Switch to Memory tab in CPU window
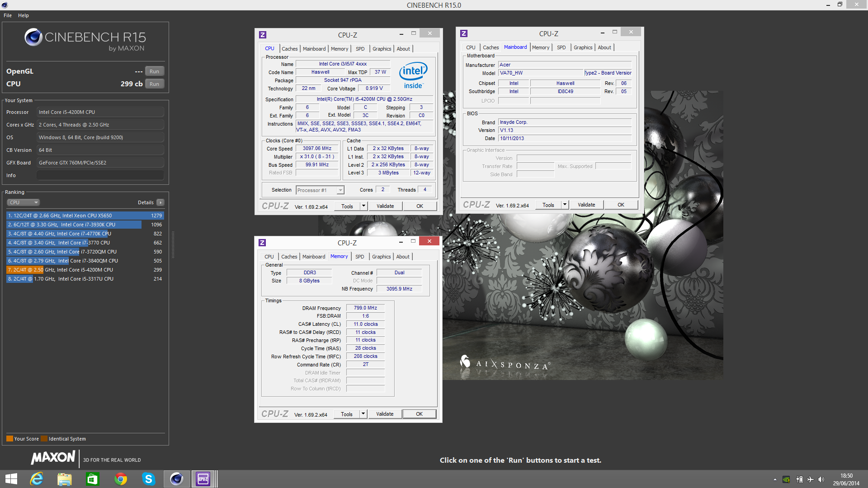Screen dimensions: 868x488 (339, 49)
